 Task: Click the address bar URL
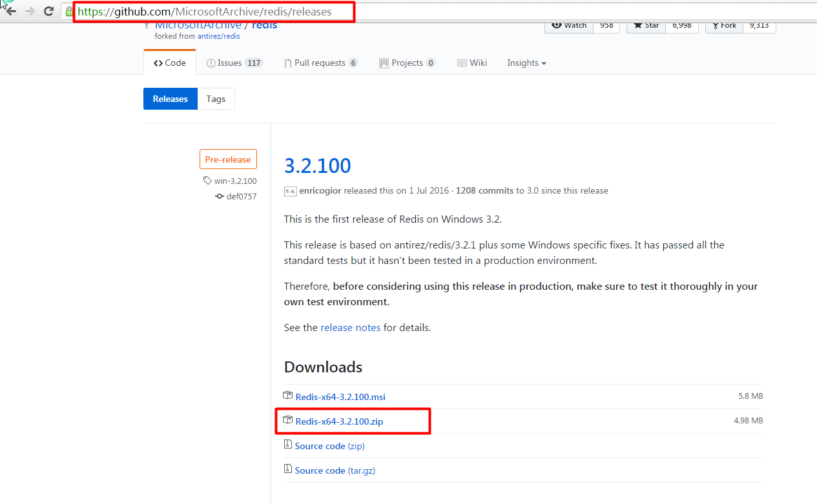[x=204, y=12]
